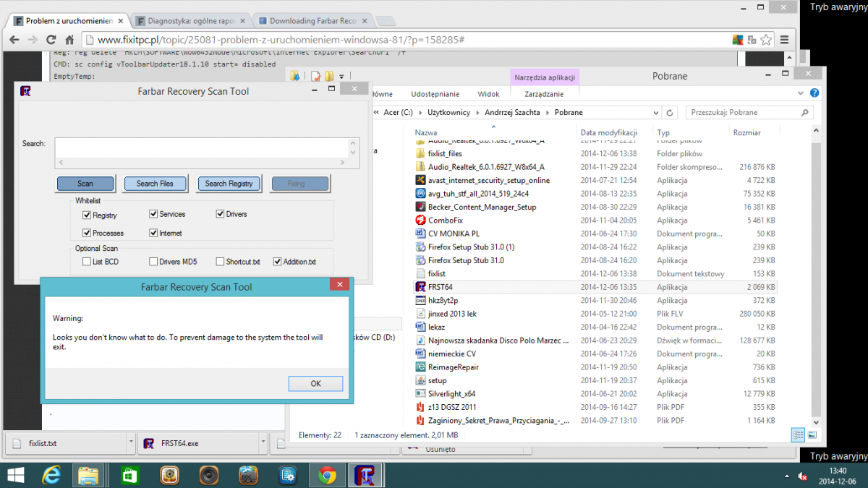Refresh the Pobrane folder view

click(x=670, y=113)
